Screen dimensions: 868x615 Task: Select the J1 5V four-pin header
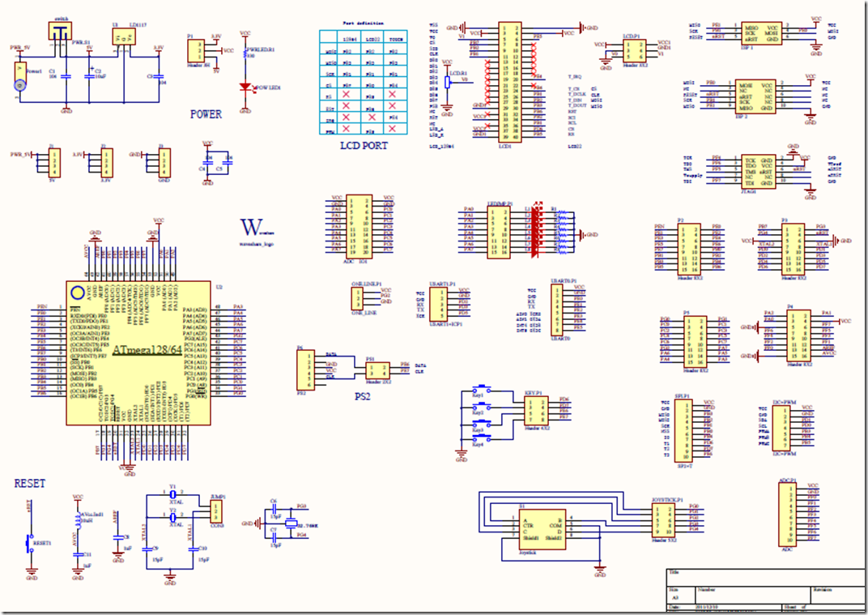[x=53, y=162]
